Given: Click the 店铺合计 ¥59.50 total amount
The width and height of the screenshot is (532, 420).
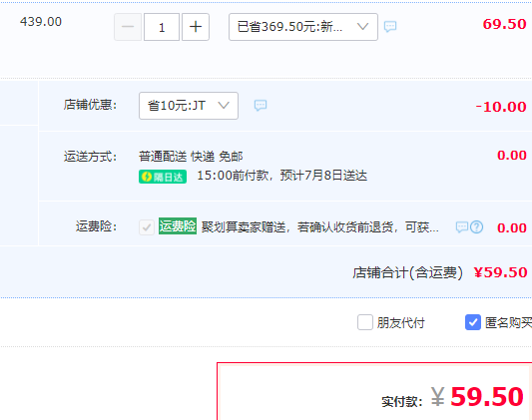Looking at the screenshot, I should [500, 272].
